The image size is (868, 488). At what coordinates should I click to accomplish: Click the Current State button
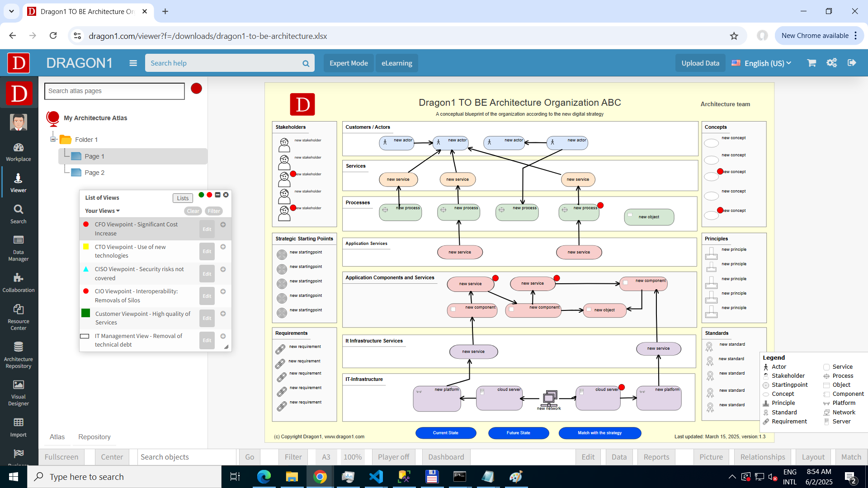[446, 433]
